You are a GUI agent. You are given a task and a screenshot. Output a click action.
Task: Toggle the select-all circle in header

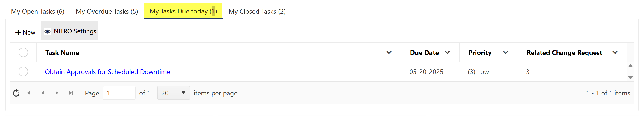23,52
